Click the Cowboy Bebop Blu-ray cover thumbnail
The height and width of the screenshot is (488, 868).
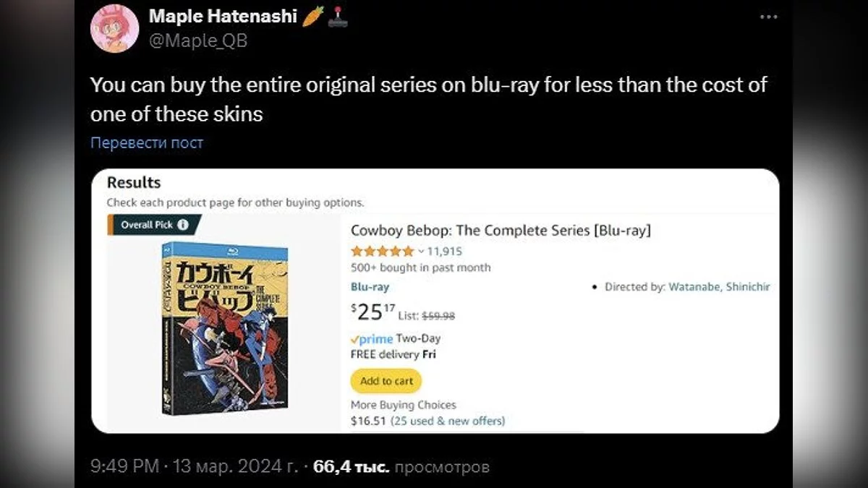(225, 328)
